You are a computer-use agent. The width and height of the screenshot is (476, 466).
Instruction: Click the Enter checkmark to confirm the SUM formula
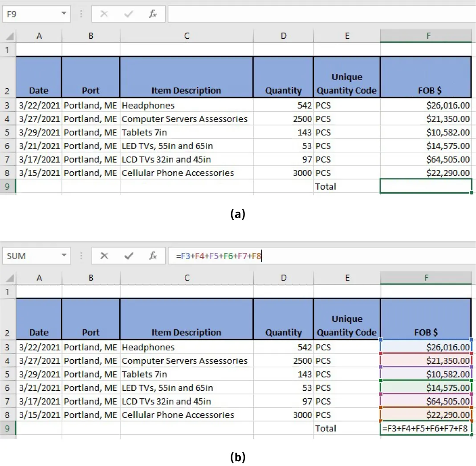click(129, 255)
